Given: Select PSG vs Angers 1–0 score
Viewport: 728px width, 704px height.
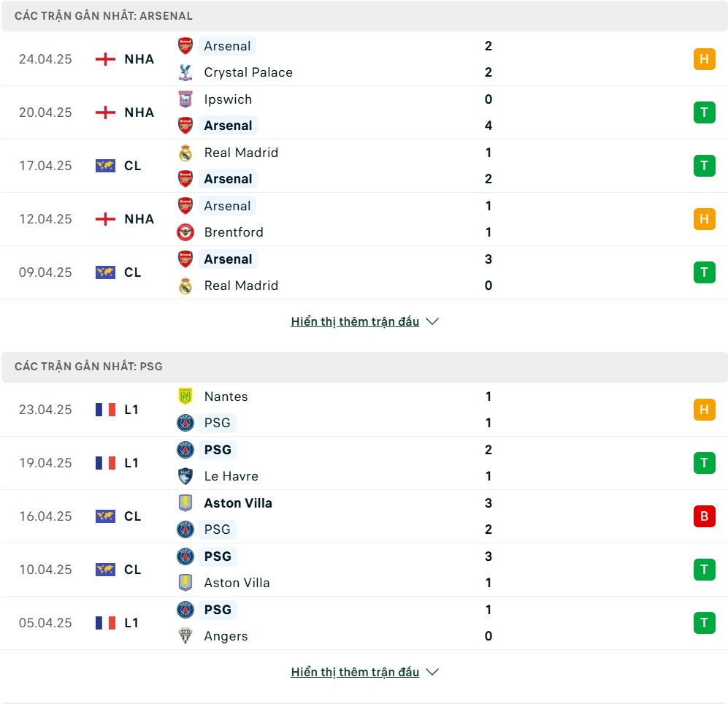Looking at the screenshot, I should coord(488,623).
